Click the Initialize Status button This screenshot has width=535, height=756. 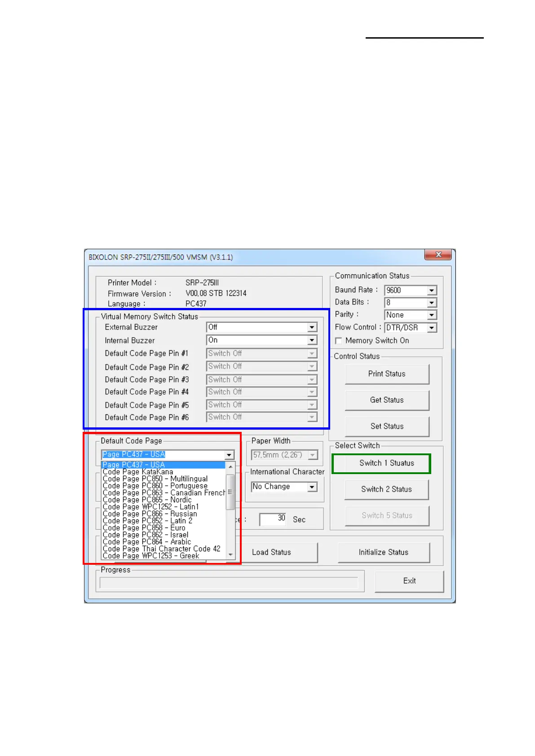tap(384, 553)
